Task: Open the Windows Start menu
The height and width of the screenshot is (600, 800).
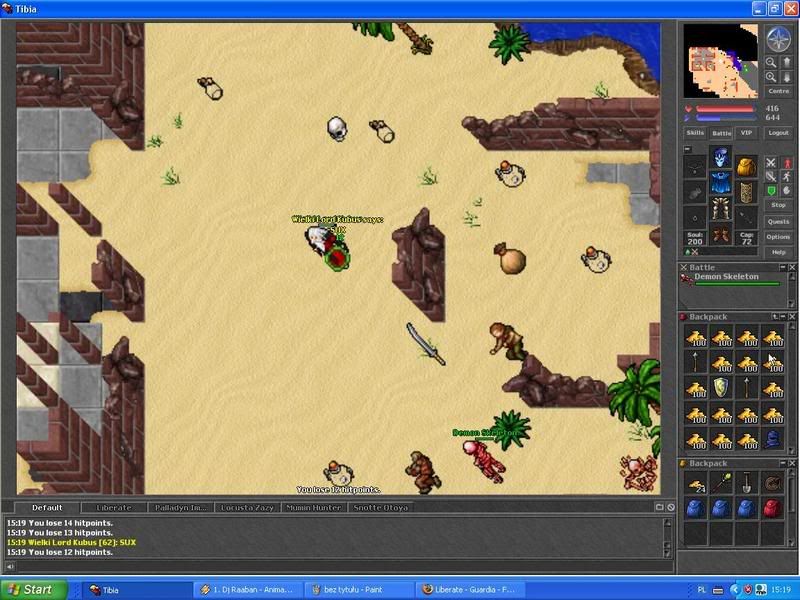Action: (34, 590)
